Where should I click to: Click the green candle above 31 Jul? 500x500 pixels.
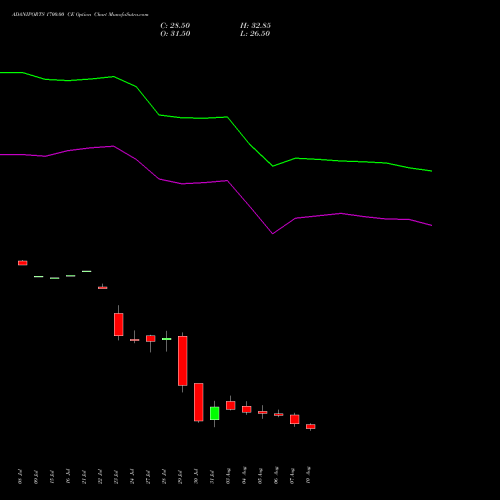point(215,413)
